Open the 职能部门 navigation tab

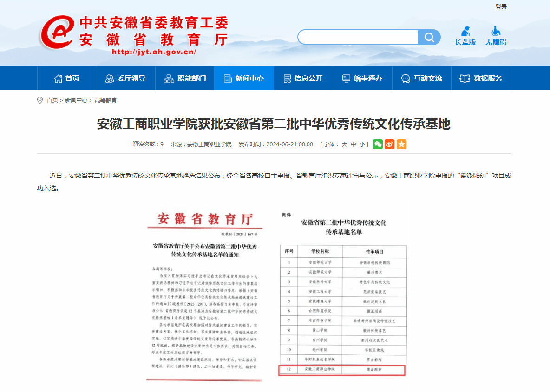click(185, 78)
